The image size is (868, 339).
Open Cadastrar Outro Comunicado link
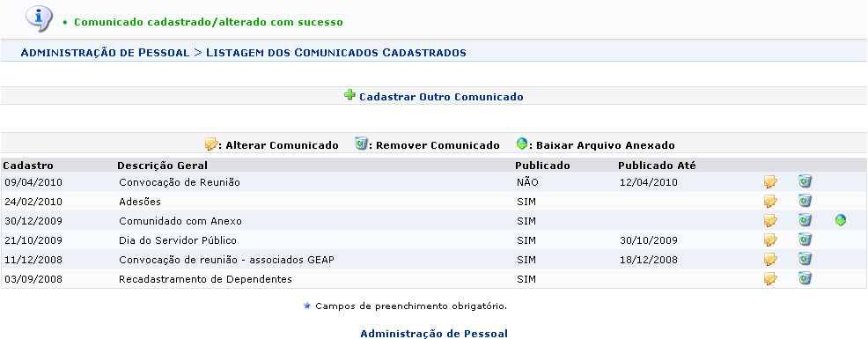(x=441, y=97)
